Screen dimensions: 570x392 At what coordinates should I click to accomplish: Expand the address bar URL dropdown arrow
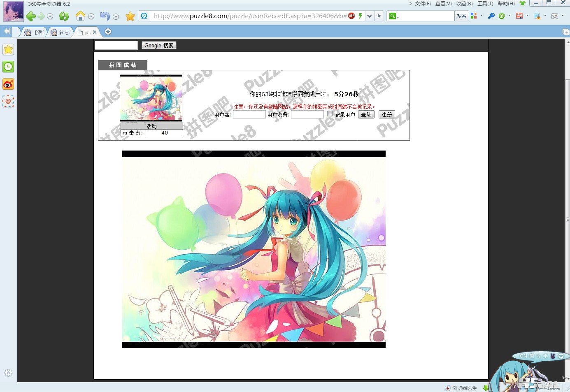370,16
